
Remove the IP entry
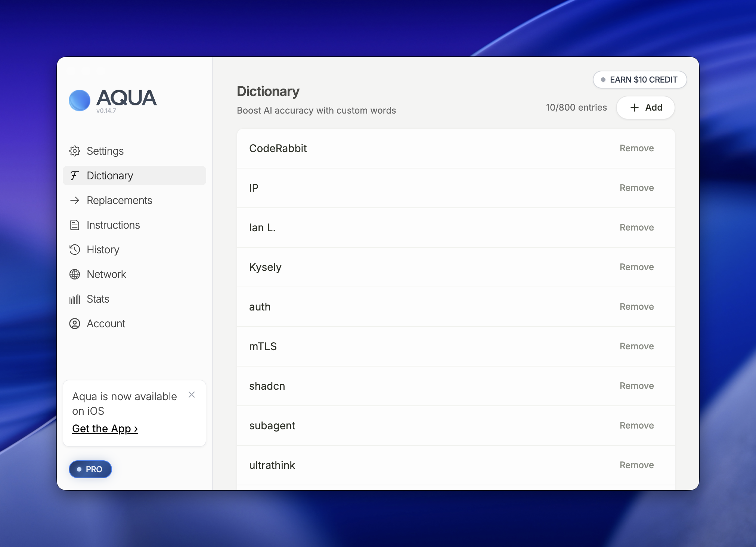(637, 188)
